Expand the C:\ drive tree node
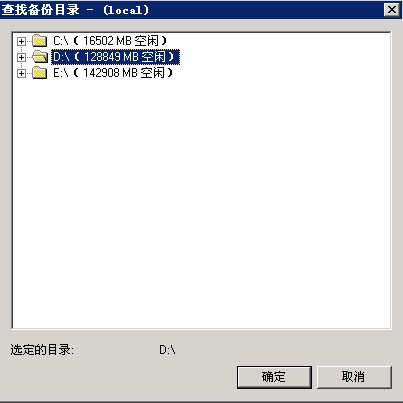Viewport: 403px width, 403px height. tap(21, 41)
